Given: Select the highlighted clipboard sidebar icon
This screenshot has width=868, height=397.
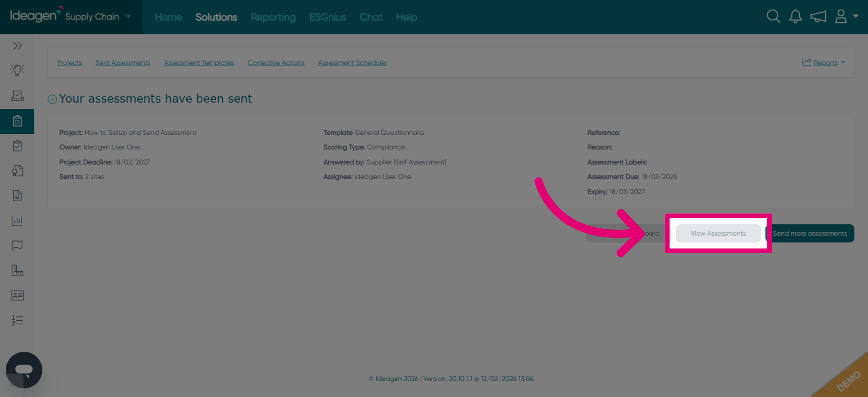Looking at the screenshot, I should coord(17,121).
